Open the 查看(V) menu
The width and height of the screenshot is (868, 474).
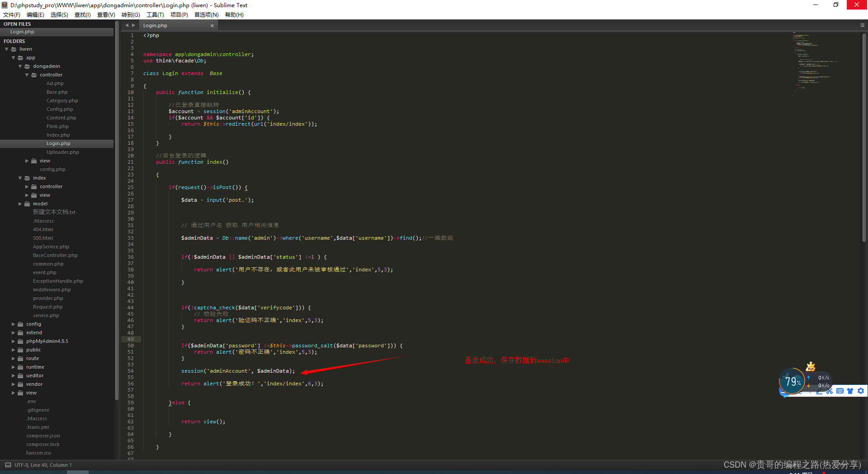click(x=106, y=15)
